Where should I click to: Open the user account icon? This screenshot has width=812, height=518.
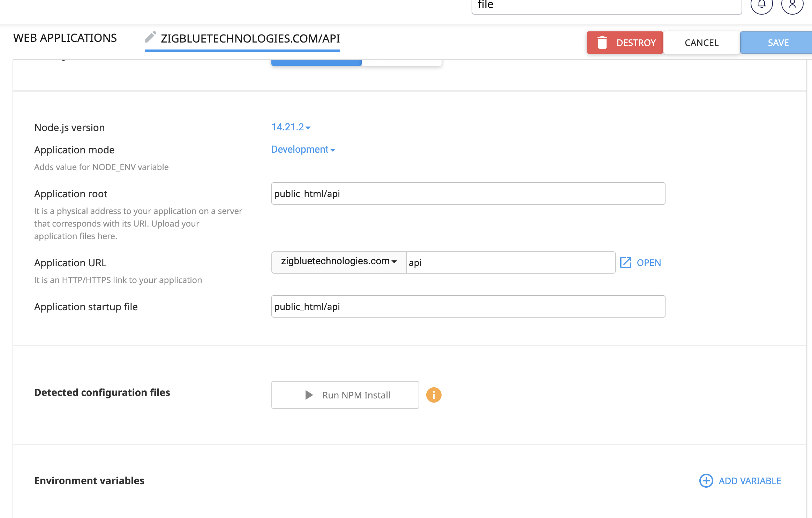click(792, 4)
